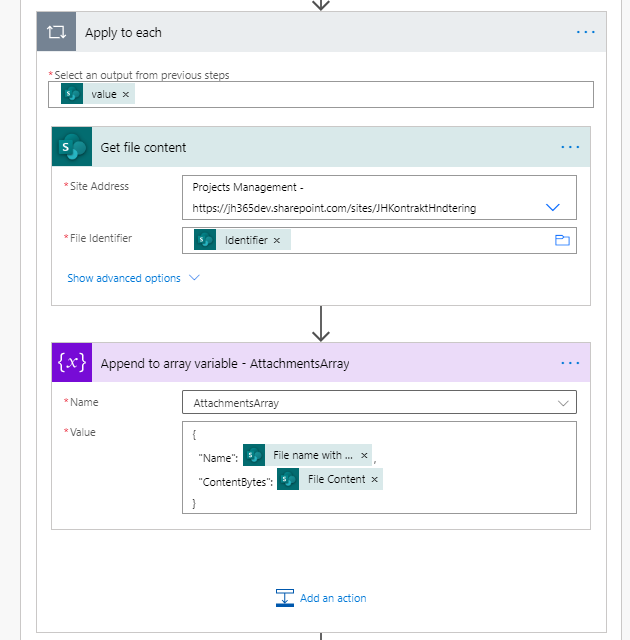Select the value dynamic content token
This screenshot has width=630, height=640.
pyautogui.click(x=98, y=94)
